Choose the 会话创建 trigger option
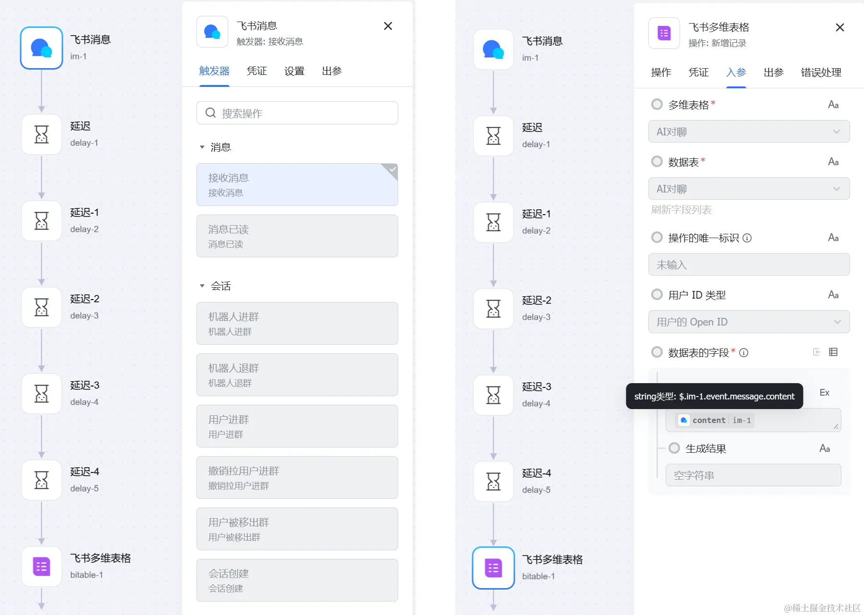Image resolution: width=864 pixels, height=616 pixels. coord(297,580)
